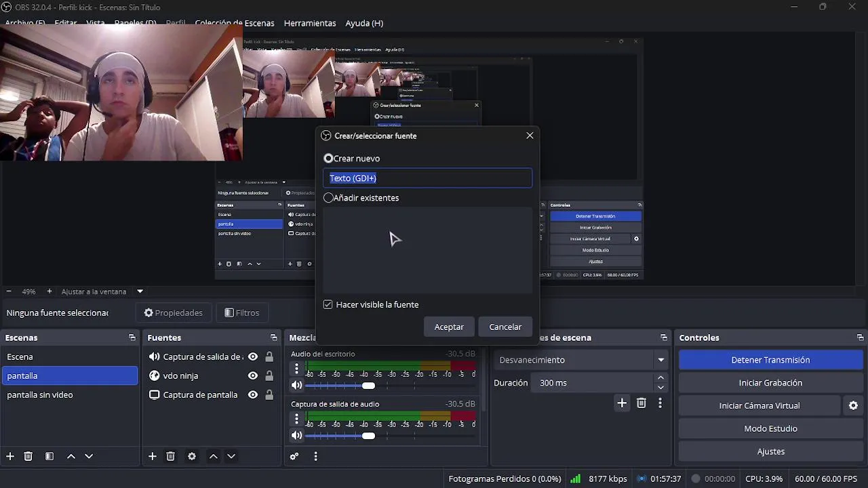Image resolution: width=868 pixels, height=488 pixels.
Task: Select Crear nuevo radio option
Action: (x=328, y=158)
